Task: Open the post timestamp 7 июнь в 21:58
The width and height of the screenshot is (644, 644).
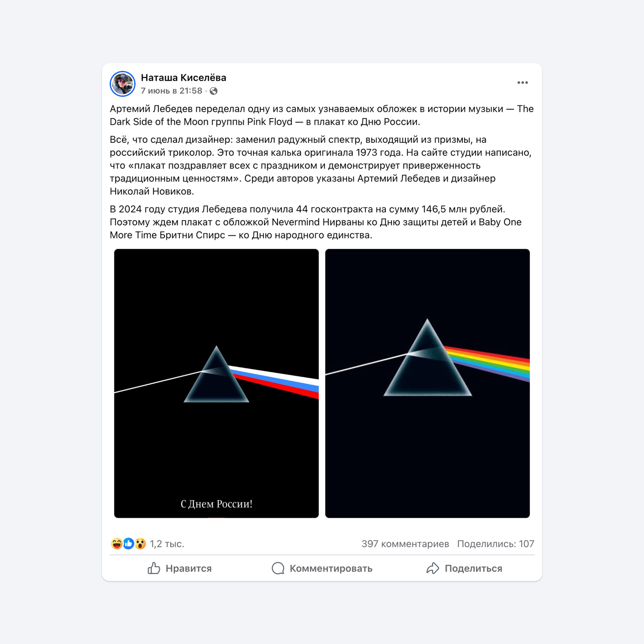Action: [x=171, y=91]
